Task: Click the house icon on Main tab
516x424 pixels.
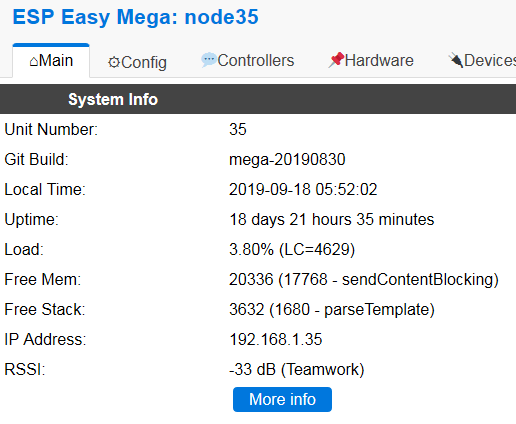Action: [x=34, y=62]
